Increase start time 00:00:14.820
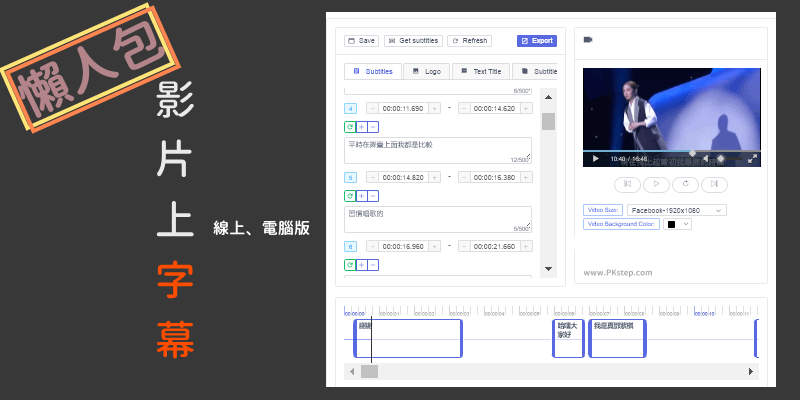The width and height of the screenshot is (800, 400). pos(435,177)
